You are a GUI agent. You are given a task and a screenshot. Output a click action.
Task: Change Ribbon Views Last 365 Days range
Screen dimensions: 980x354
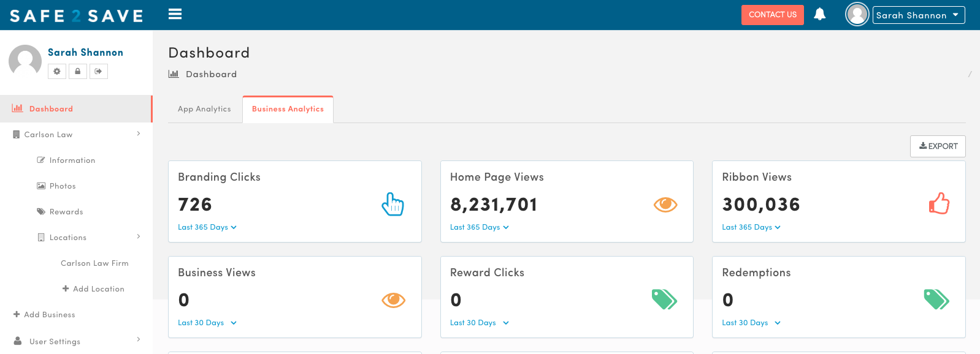pos(751,227)
